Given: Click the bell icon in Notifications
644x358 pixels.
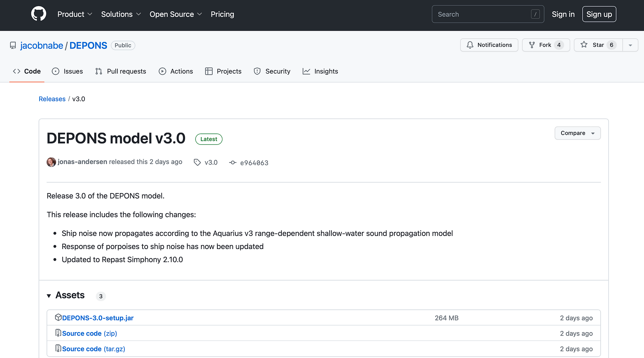Looking at the screenshot, I should [470, 45].
